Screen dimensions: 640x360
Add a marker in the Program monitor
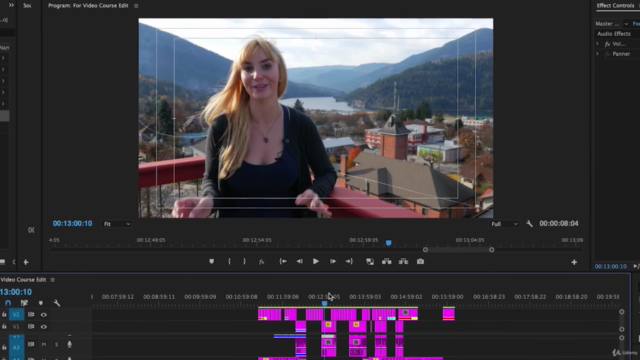(211, 262)
